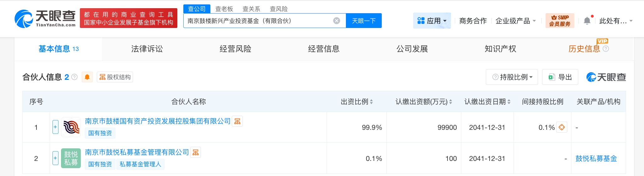644x176 pixels.
Task: Sort by 出资比例 column
Action: point(371,102)
